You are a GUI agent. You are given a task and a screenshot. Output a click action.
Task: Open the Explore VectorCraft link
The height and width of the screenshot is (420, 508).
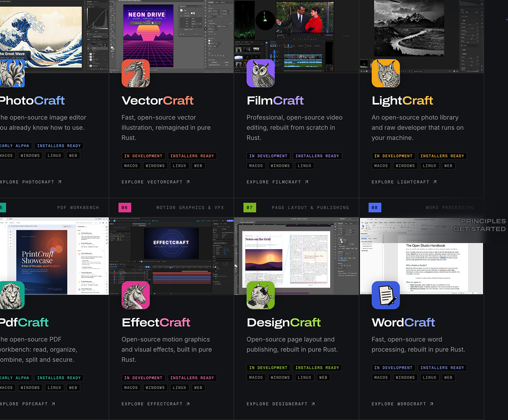[x=156, y=182]
